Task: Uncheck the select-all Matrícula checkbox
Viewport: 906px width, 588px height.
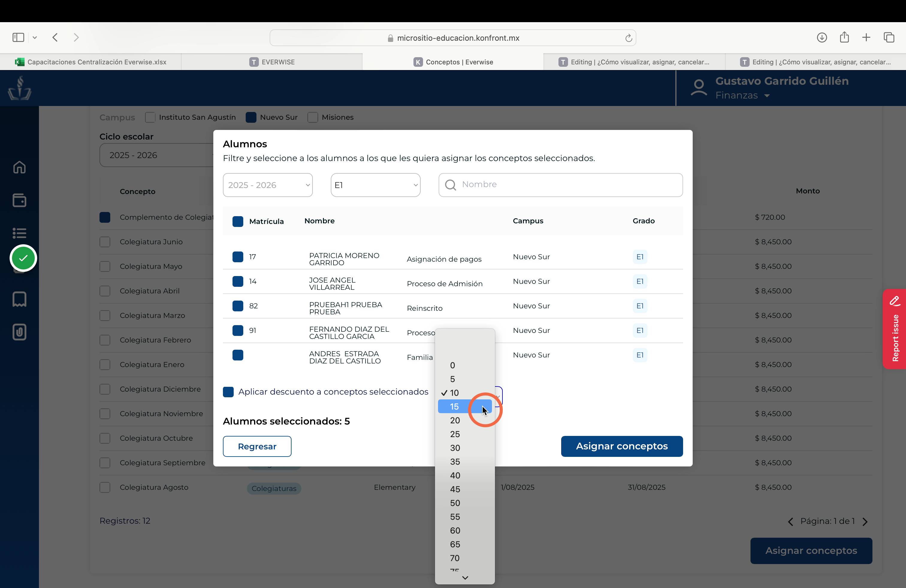Action: (x=238, y=221)
